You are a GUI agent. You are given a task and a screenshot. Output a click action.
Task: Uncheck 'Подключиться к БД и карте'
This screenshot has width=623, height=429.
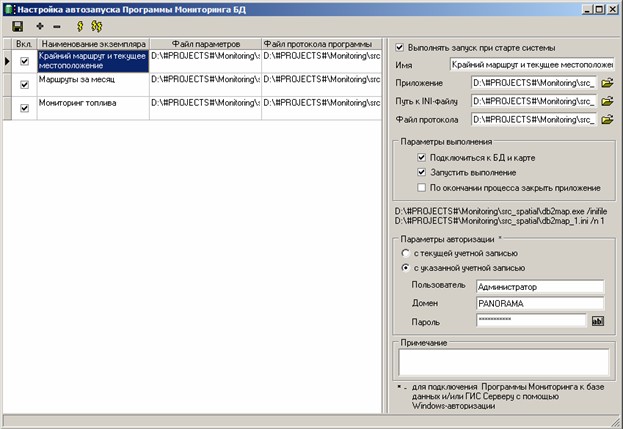(x=422, y=158)
